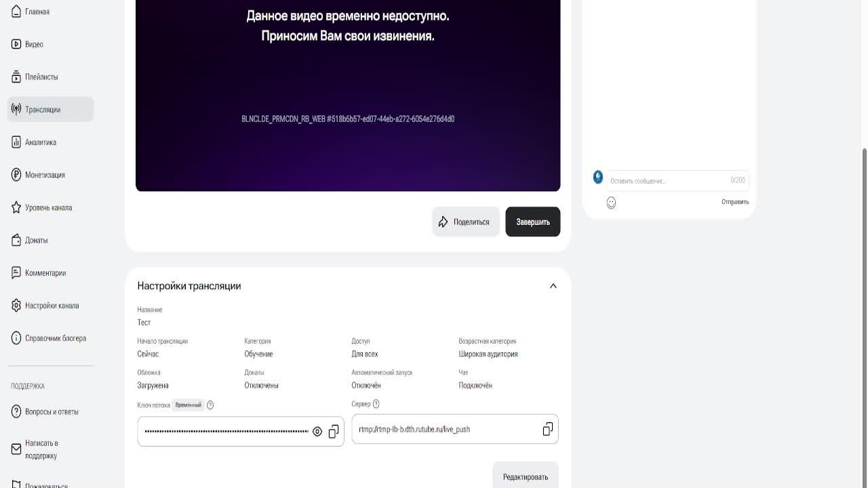Click the Видео play icon in sidebar
The width and height of the screenshot is (868, 488).
pos(16,44)
